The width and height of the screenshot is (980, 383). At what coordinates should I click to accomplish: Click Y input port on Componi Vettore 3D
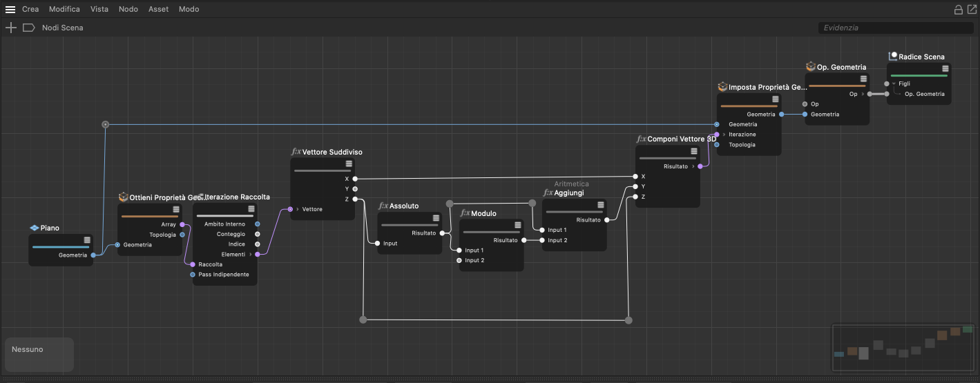(635, 186)
